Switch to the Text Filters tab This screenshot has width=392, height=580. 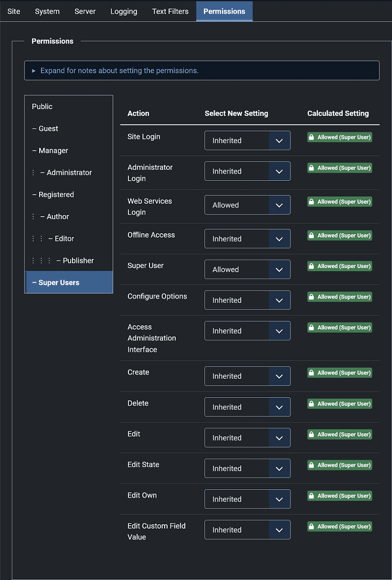(170, 11)
